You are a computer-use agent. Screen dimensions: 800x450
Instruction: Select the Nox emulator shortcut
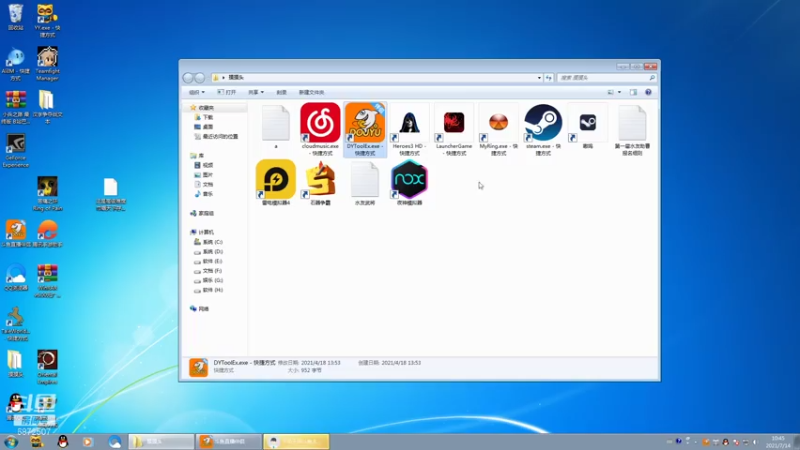[409, 182]
